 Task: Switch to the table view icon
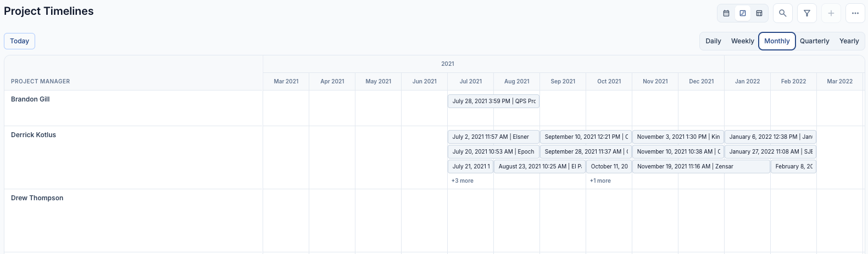(759, 13)
